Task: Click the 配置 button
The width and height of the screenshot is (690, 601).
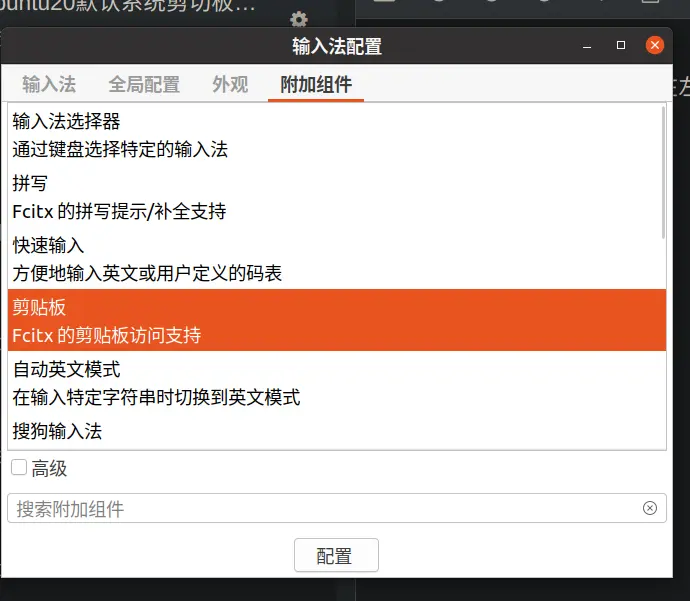Action: click(x=336, y=555)
